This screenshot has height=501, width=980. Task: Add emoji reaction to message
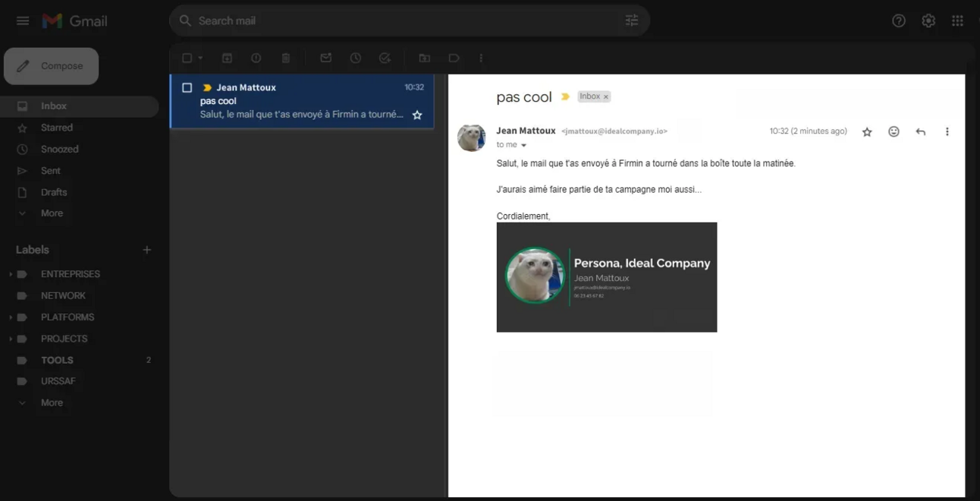(894, 131)
